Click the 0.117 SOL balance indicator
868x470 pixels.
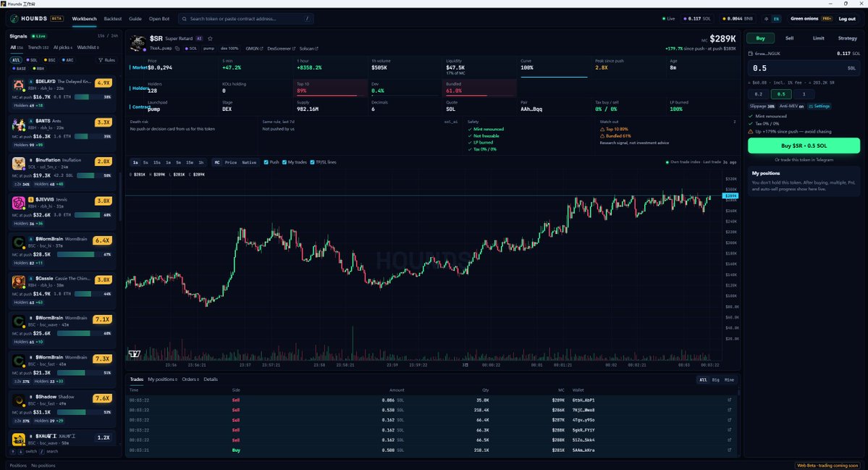697,19
